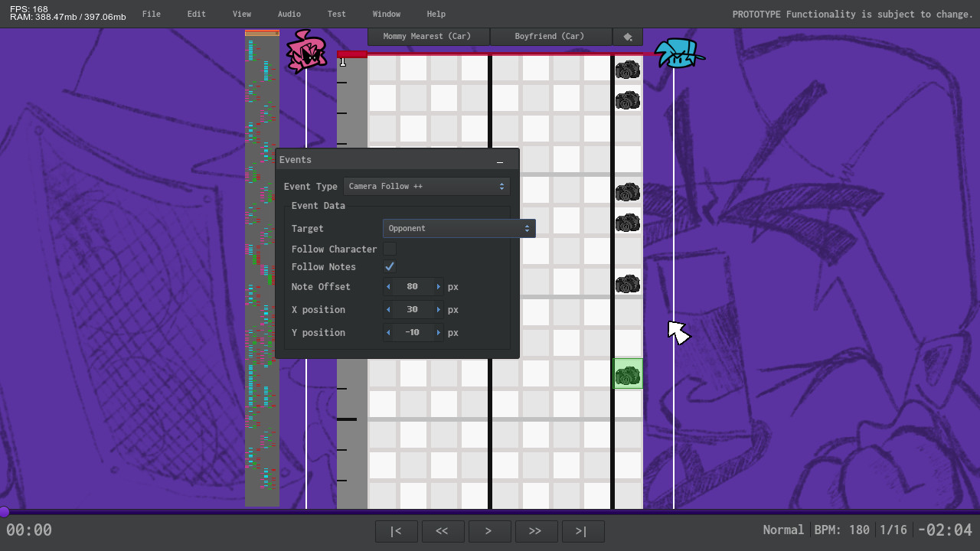
Task: Increase Note Offset with right stepper arrow
Action: point(437,286)
